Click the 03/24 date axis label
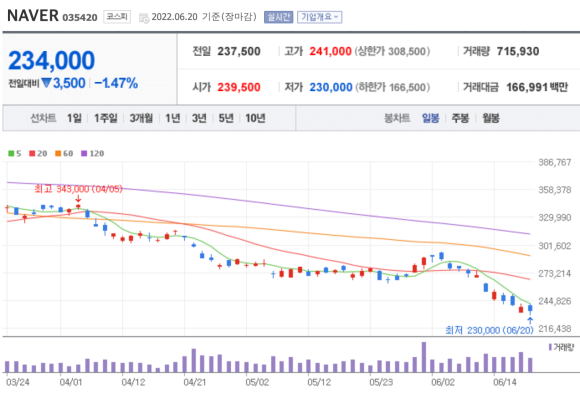 (x=18, y=382)
